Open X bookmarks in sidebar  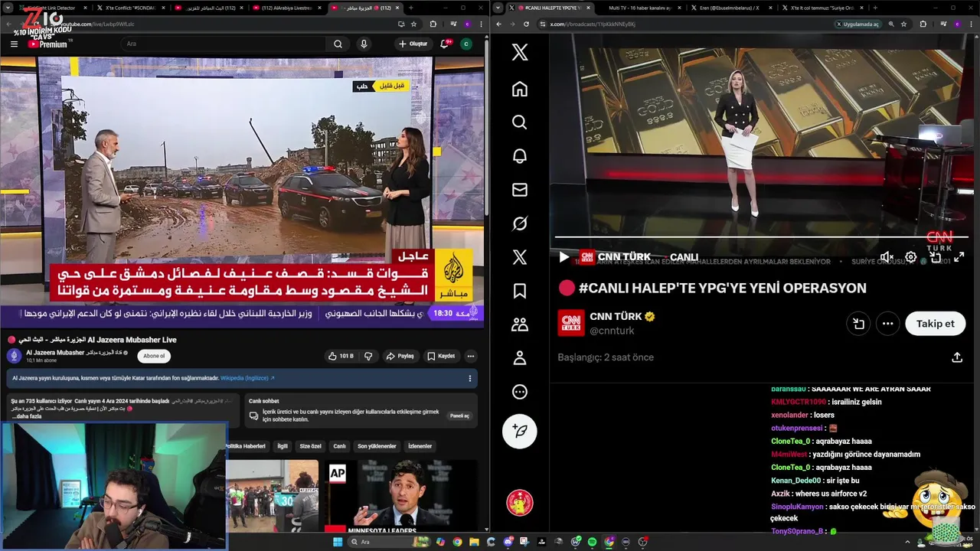click(520, 291)
